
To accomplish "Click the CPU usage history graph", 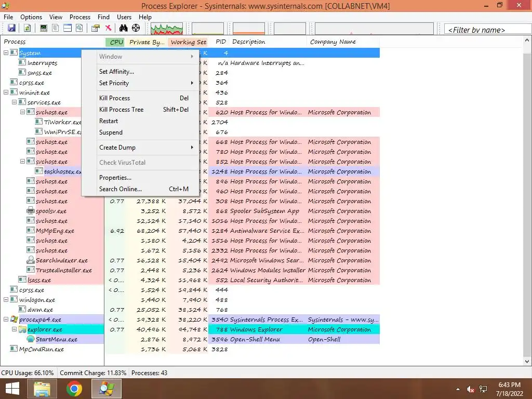I will (x=167, y=29).
